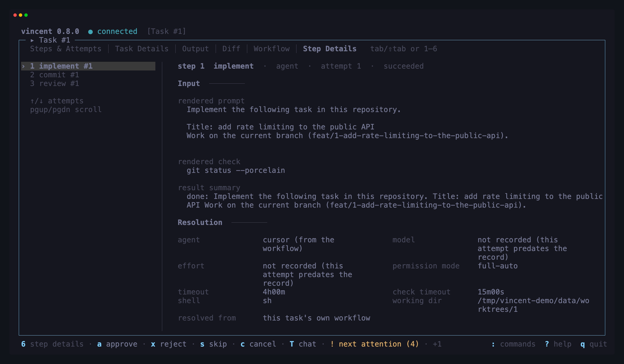Click the 'Title: add rate limiting' prompt line

[x=280, y=127]
